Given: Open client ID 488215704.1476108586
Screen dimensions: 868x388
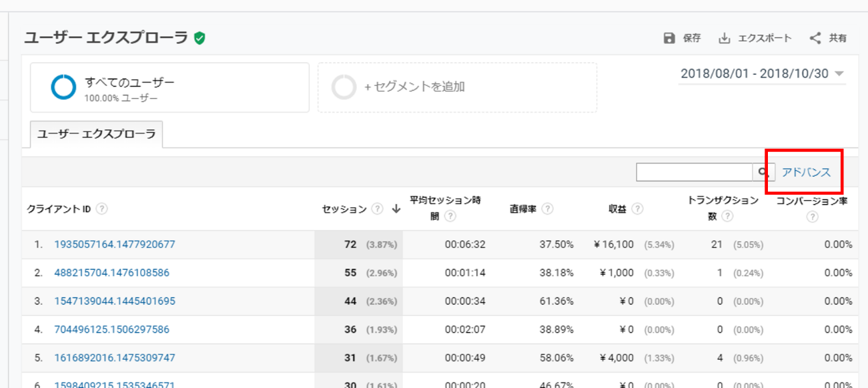Looking at the screenshot, I should coord(111,273).
